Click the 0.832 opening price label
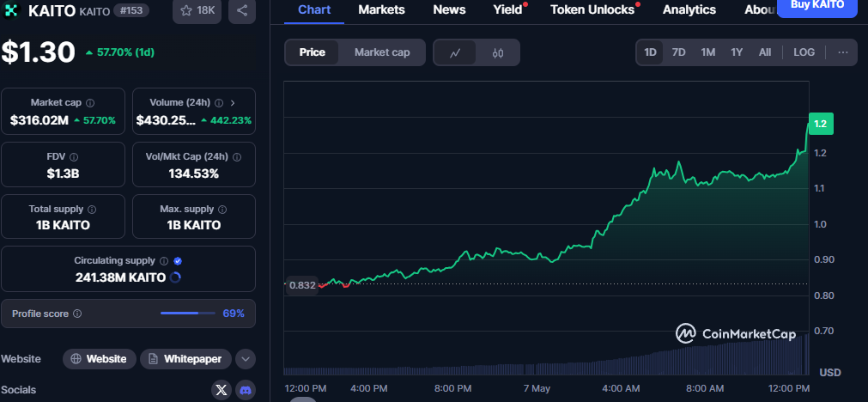This screenshot has height=402, width=868. 303,286
